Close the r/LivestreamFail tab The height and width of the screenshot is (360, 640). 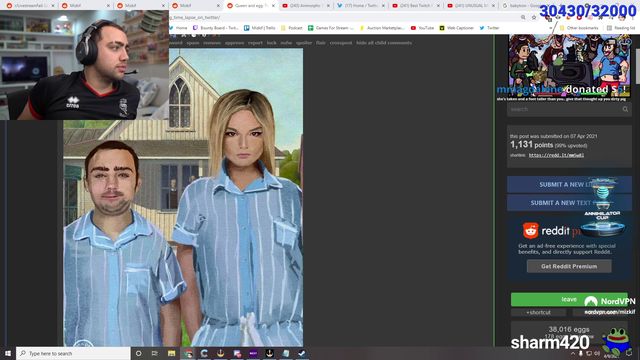coord(53,6)
